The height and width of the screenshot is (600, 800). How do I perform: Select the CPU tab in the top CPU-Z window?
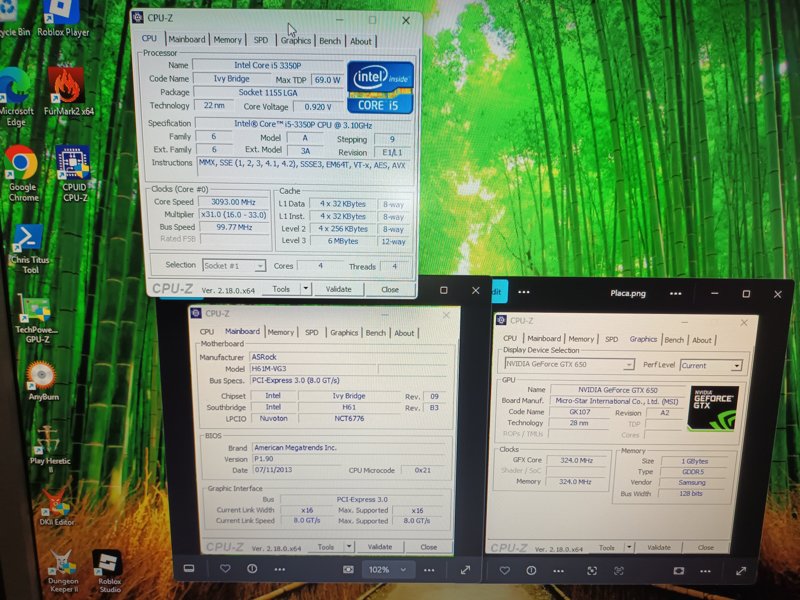click(149, 38)
